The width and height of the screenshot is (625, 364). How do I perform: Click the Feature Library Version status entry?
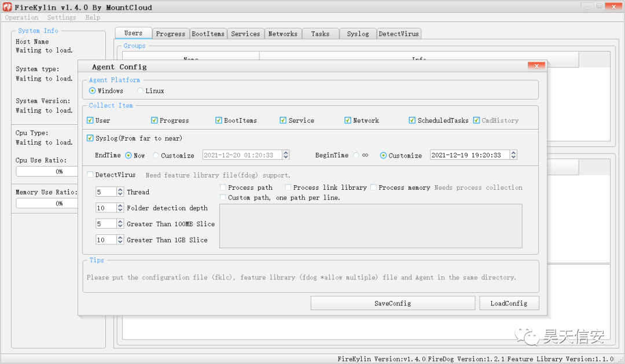click(x=560, y=359)
